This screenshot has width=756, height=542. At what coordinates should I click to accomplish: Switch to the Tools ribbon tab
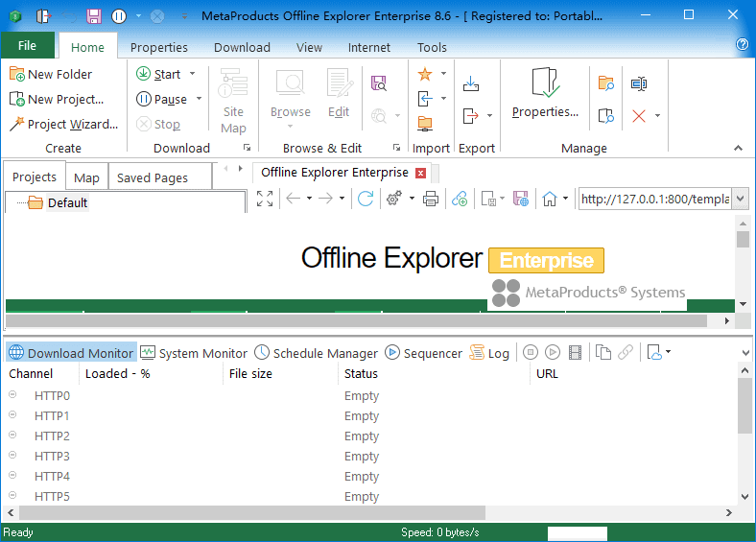point(432,48)
